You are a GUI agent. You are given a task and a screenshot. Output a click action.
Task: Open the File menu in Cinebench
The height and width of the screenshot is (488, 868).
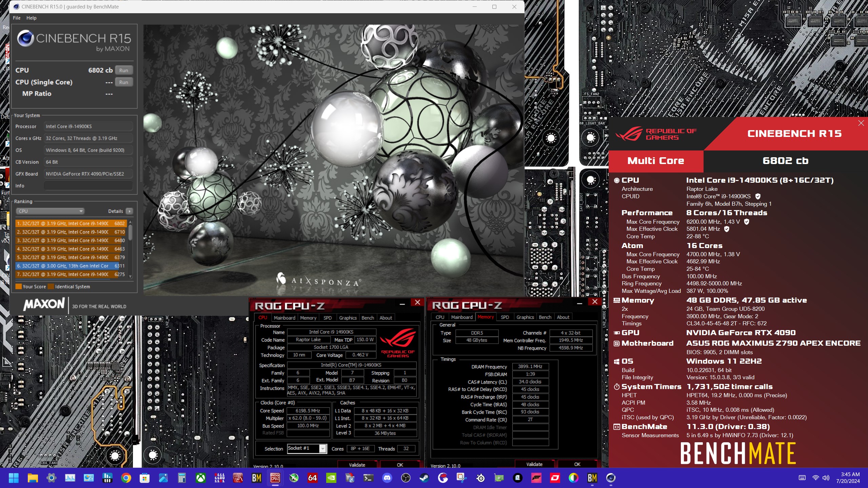click(17, 18)
